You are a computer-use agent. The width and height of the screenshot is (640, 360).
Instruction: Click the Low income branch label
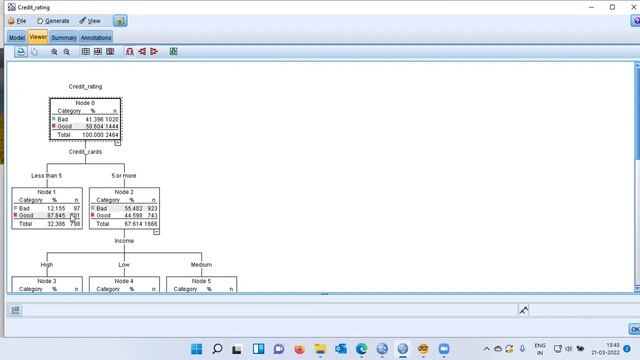pos(124,264)
